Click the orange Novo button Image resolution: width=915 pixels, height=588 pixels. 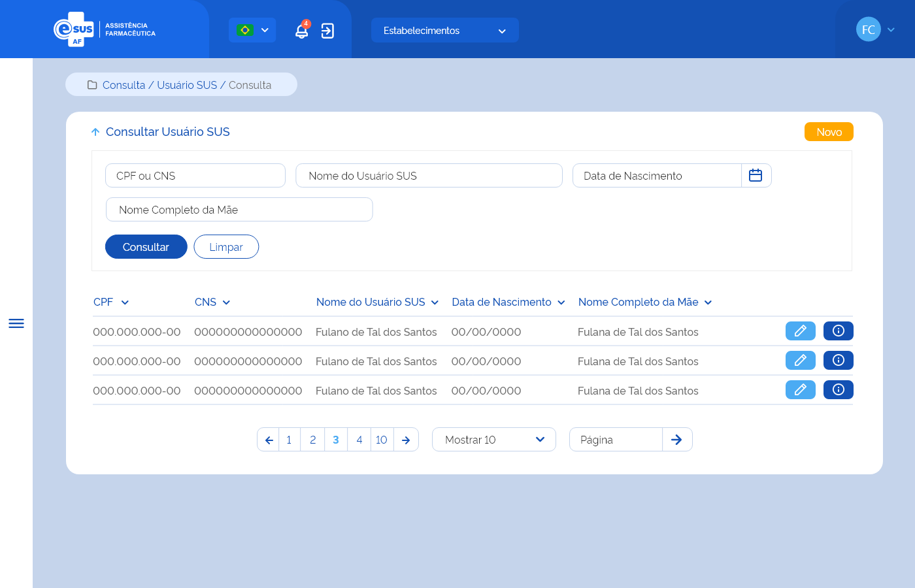pyautogui.click(x=829, y=132)
